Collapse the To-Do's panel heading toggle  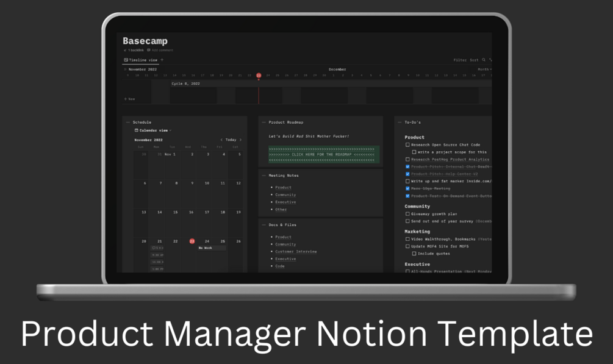point(399,121)
